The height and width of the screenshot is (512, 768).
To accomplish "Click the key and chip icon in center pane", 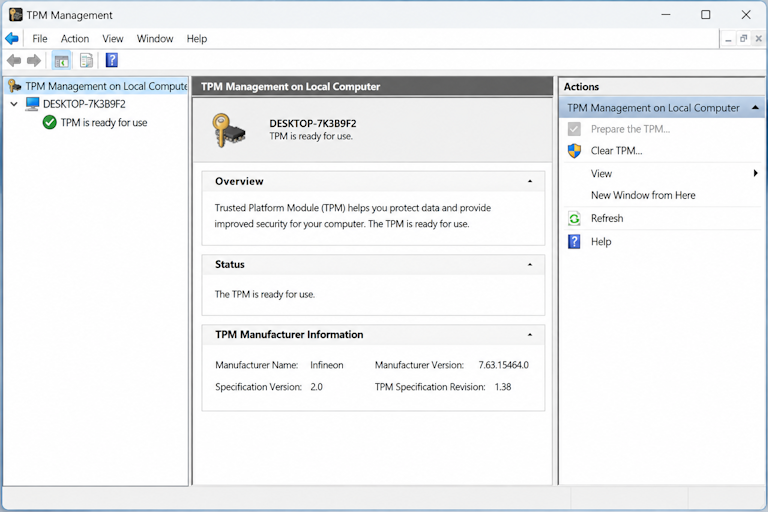I will [x=228, y=130].
